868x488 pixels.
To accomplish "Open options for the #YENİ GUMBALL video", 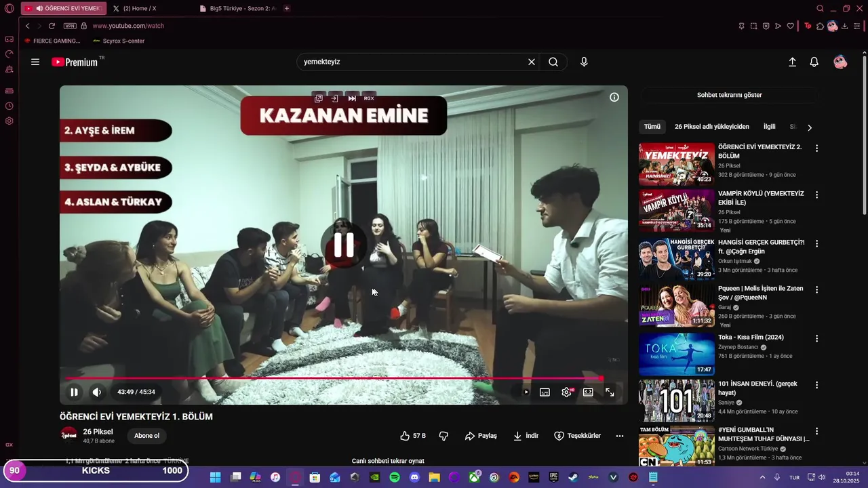I will click(x=816, y=431).
